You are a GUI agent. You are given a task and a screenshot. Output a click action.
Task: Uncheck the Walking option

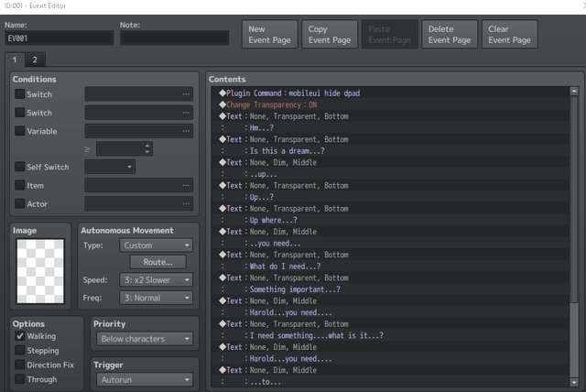19,336
